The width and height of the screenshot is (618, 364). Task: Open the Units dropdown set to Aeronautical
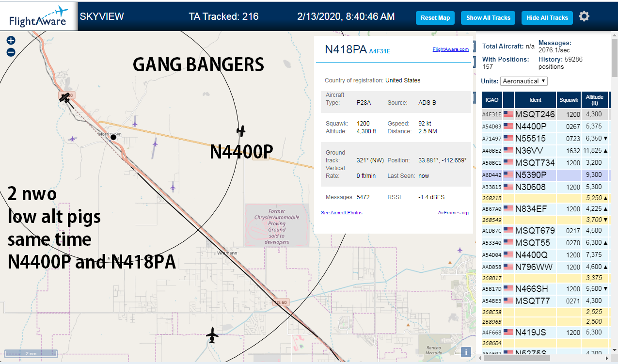524,81
